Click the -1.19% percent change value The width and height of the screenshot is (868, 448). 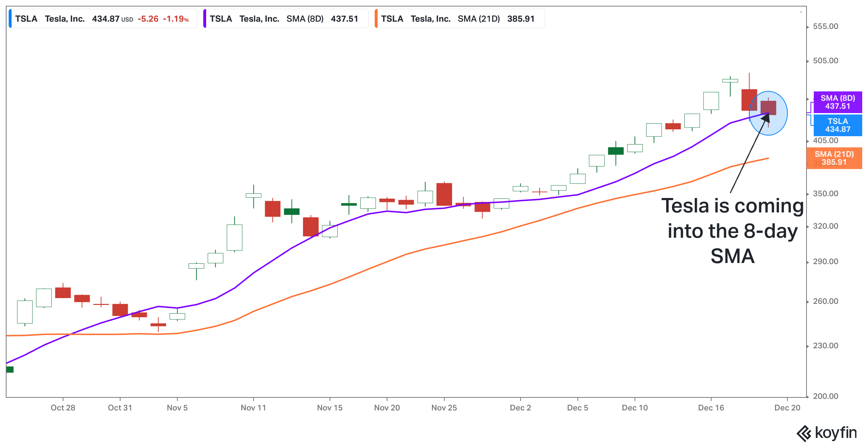pos(176,19)
